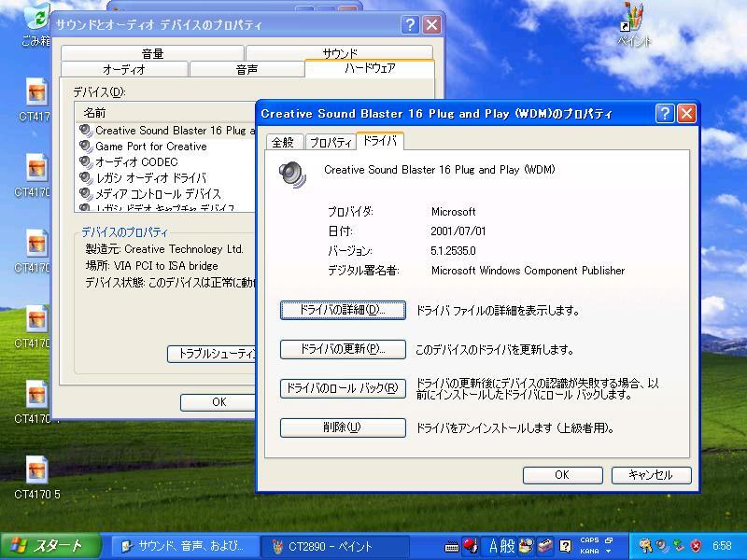Confirm with OK in Sound Blaster properties dialog
Screen dimensions: 747x560
point(563,475)
